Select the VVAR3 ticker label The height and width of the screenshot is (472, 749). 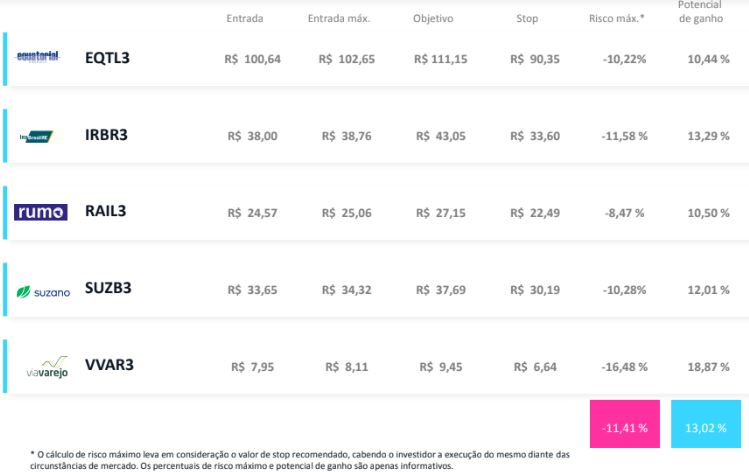pyautogui.click(x=109, y=365)
